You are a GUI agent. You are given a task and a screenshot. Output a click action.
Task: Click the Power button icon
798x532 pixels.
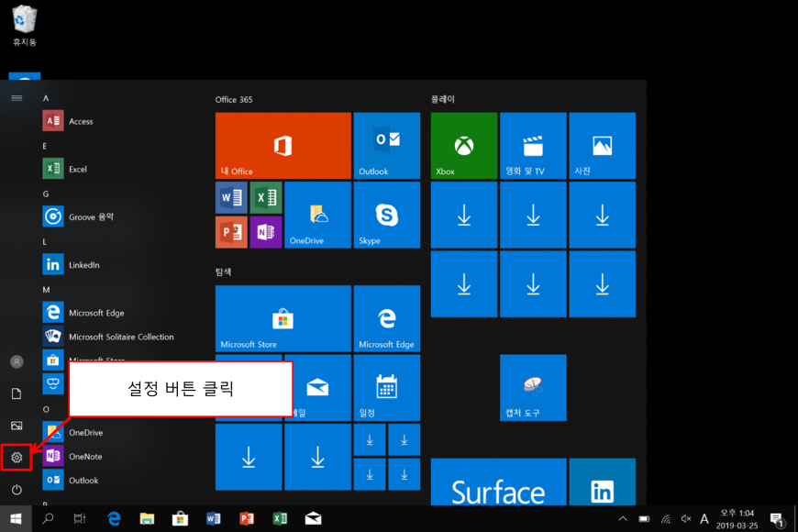point(17,489)
